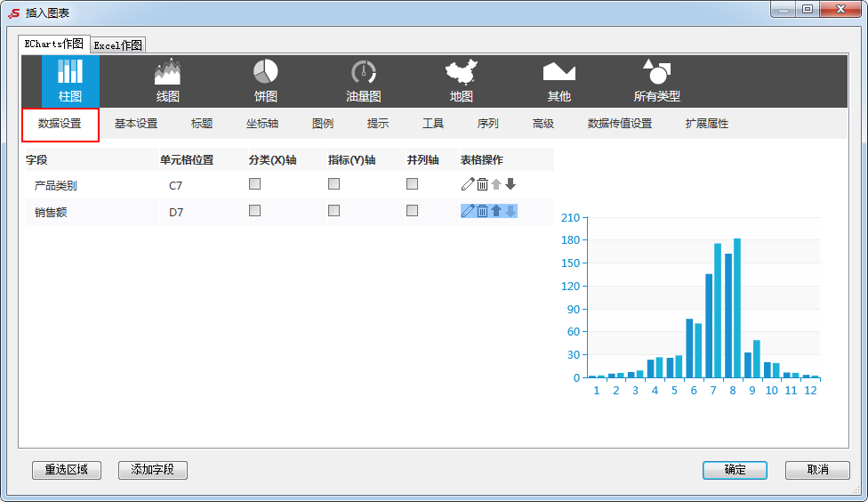Close the 插入图表 dialog window

coord(840,10)
